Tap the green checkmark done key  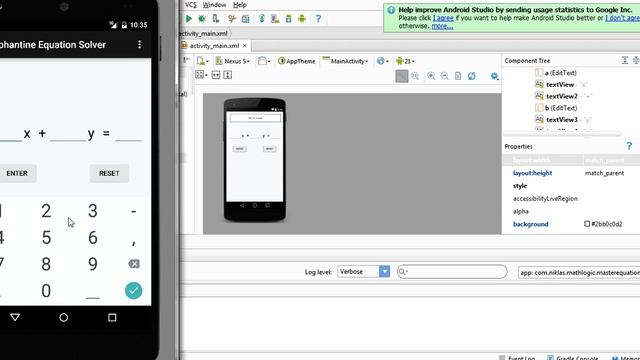(133, 291)
